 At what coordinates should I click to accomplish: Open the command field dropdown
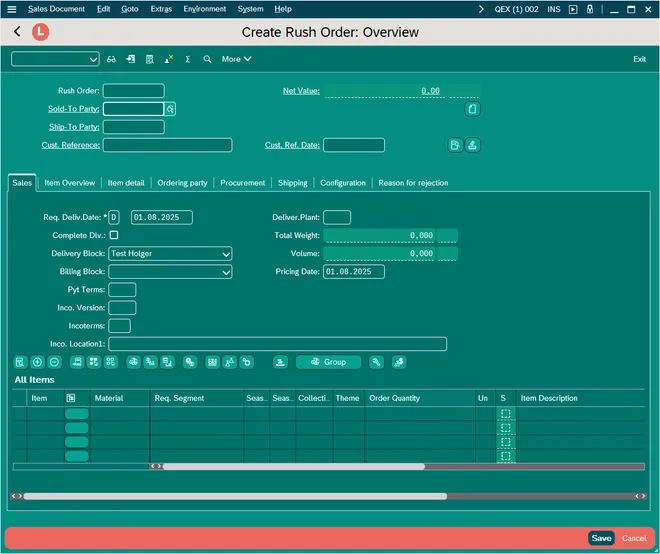point(93,59)
